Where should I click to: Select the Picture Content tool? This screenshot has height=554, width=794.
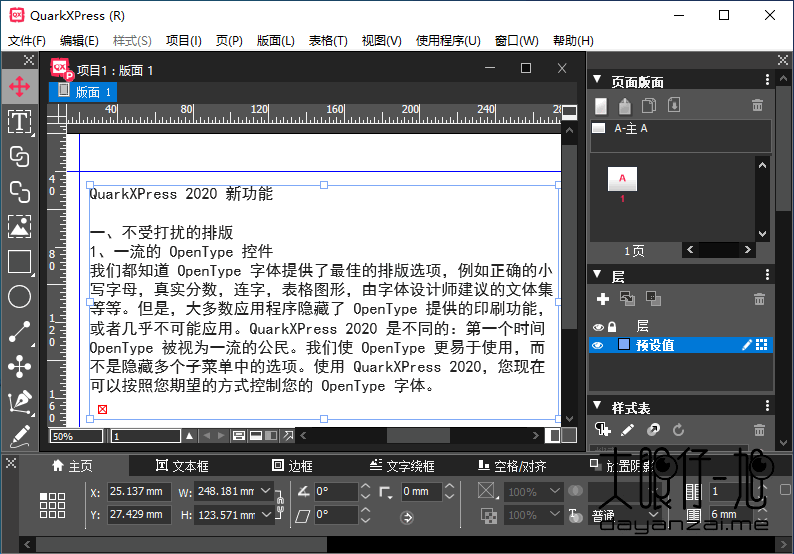click(x=19, y=226)
